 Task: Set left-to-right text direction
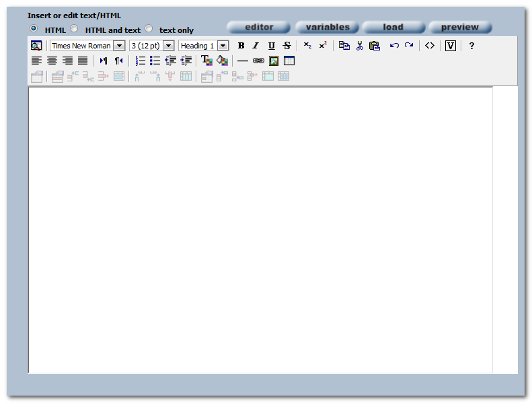[x=104, y=61]
